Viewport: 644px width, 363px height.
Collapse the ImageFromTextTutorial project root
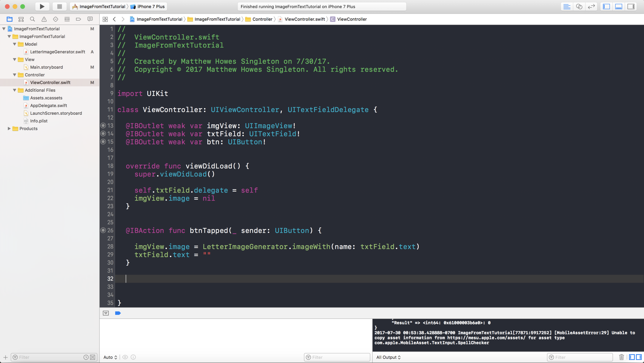pyautogui.click(x=4, y=29)
